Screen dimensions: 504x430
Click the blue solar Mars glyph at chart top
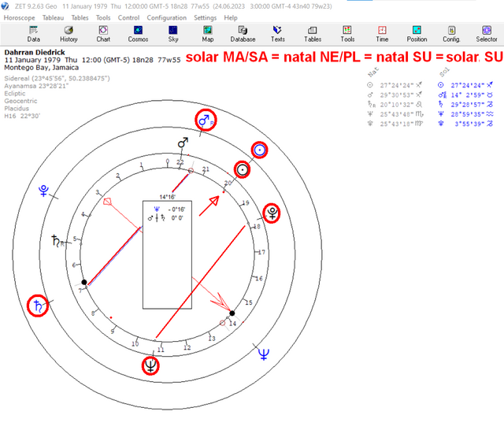coord(205,120)
